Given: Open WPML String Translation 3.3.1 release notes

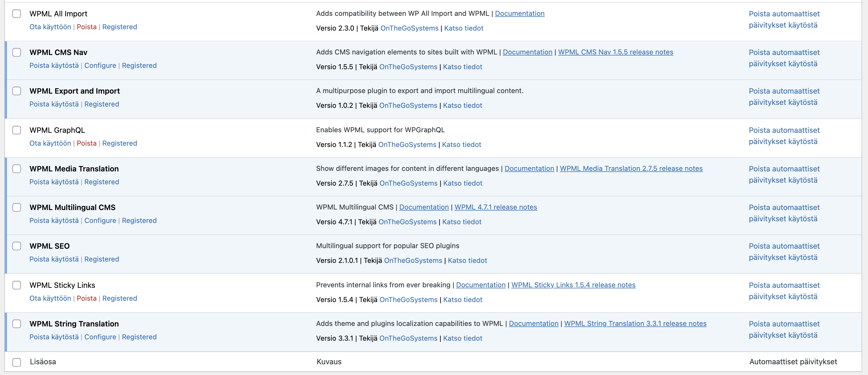Looking at the screenshot, I should 635,324.
